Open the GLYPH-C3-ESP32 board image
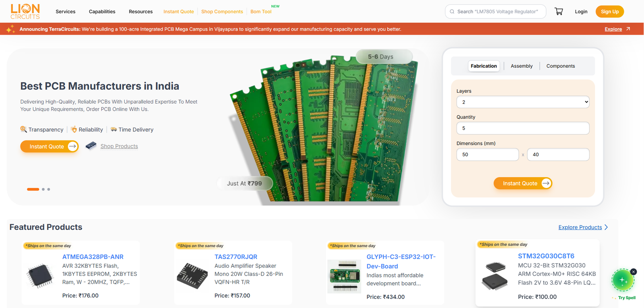Image resolution: width=644 pixels, height=308 pixels. point(344,276)
